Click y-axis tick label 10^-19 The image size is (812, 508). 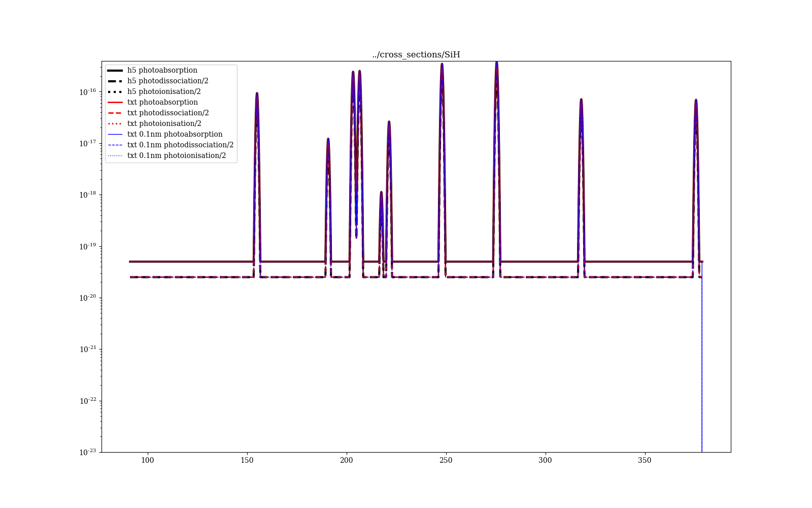point(88,246)
